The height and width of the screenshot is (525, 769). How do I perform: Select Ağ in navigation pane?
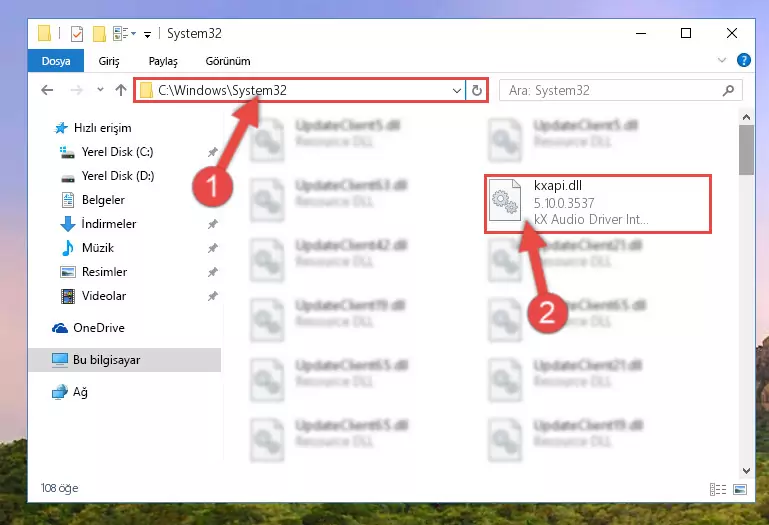tap(80, 392)
